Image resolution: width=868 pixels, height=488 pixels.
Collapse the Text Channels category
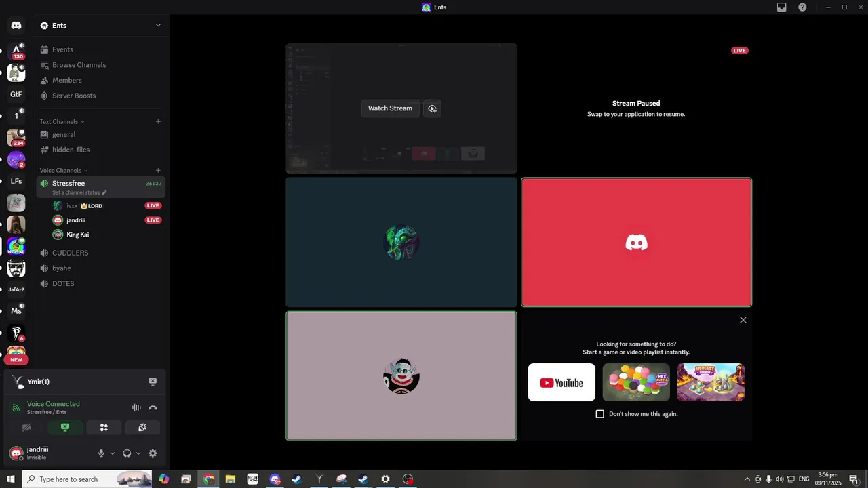(x=62, y=122)
